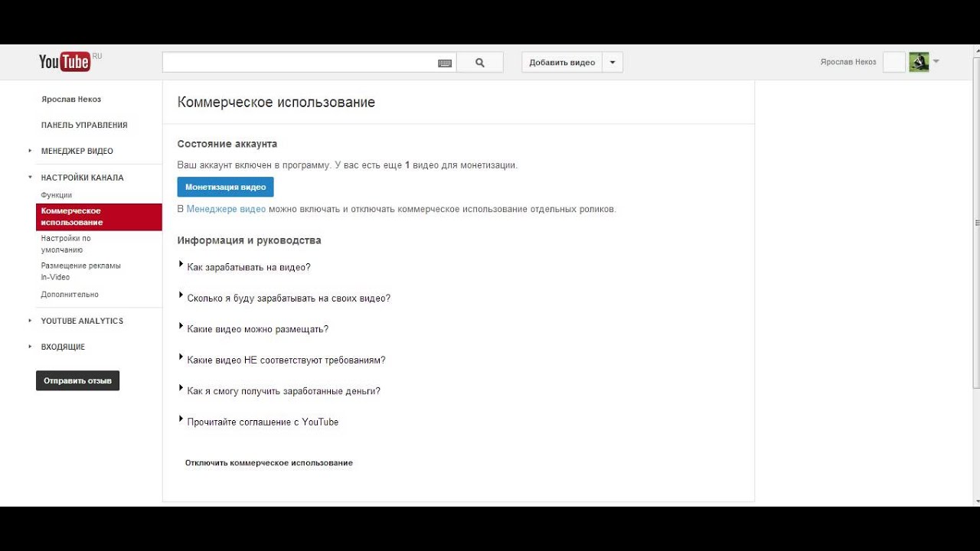Open the dropdown arrow next to Добавить видео
Viewport: 980px width, 551px height.
612,63
